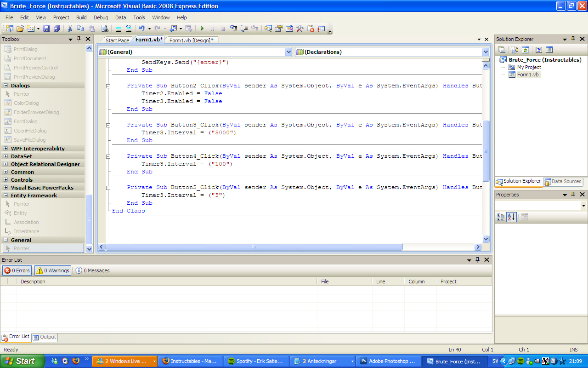This screenshot has height=368, width=588.
Task: Expand the Visual Basic PowerPacks group
Action: point(6,188)
